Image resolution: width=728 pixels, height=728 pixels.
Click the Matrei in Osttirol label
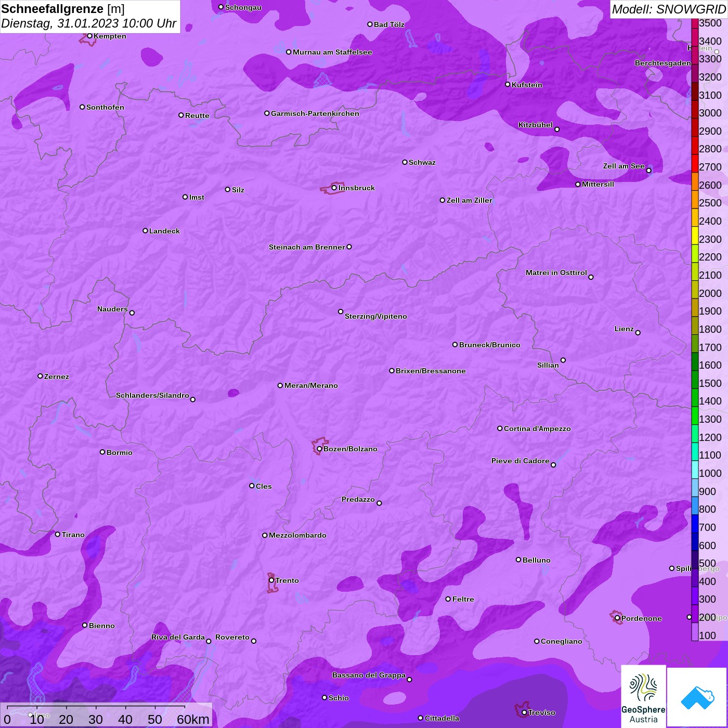click(x=556, y=272)
